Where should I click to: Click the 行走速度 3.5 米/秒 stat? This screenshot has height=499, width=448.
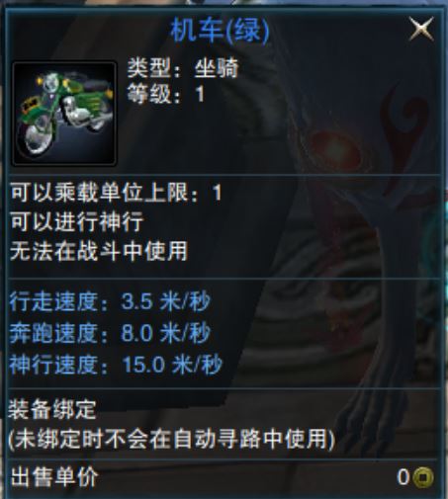(x=110, y=301)
